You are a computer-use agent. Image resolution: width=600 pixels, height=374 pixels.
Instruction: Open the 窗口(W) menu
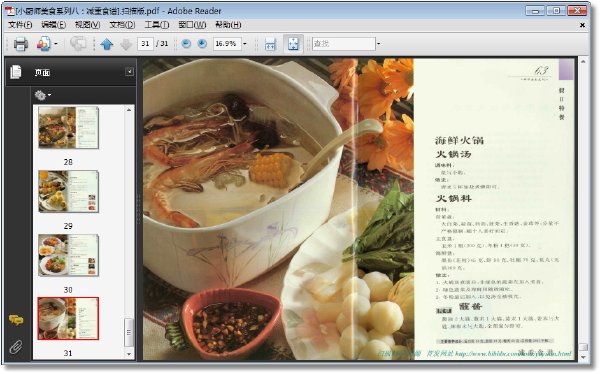192,25
